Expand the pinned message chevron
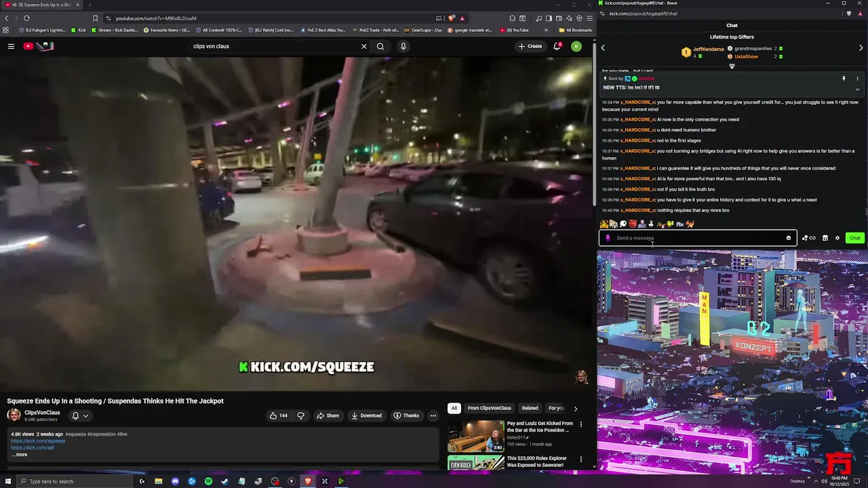 pos(857,89)
